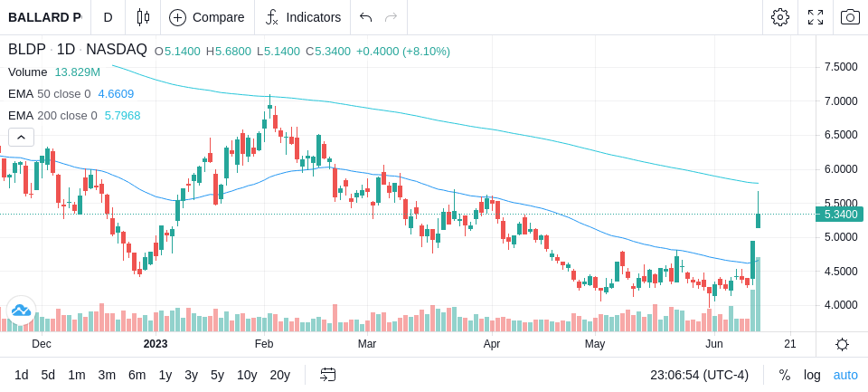868x392 pixels.
Task: Take a chart snapshot with camera icon
Action: point(850,17)
